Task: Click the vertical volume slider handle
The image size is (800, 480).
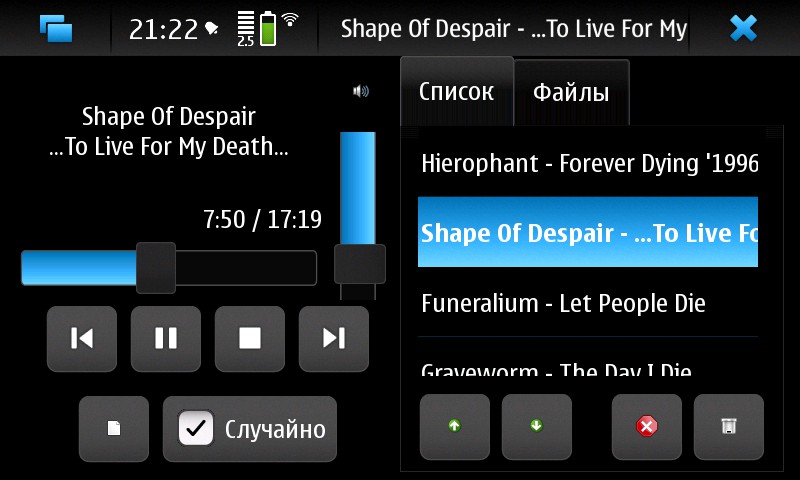Action: [360, 264]
